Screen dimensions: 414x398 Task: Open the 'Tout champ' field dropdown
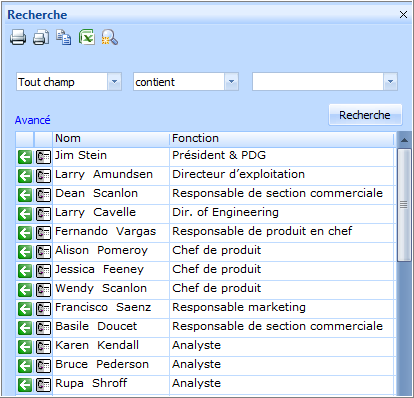114,82
